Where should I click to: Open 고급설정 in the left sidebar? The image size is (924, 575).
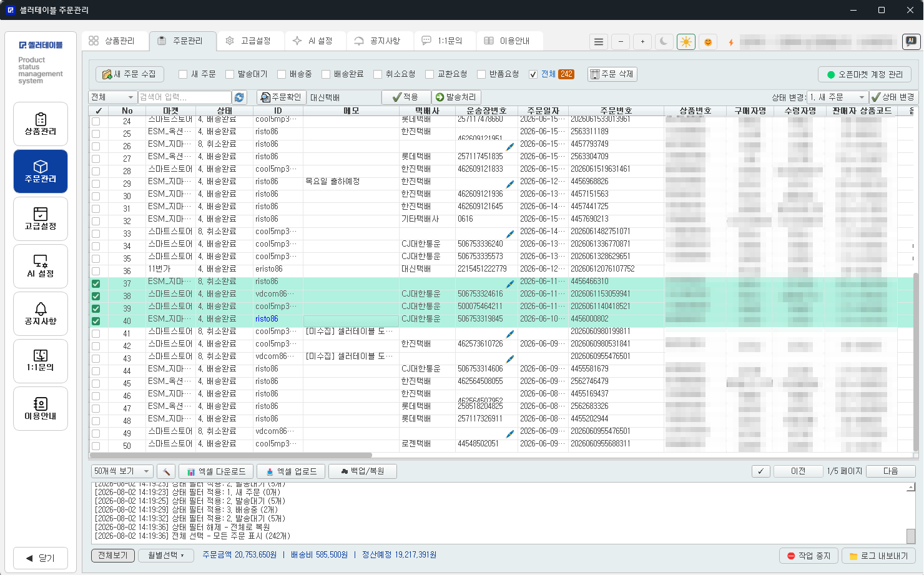click(x=41, y=219)
